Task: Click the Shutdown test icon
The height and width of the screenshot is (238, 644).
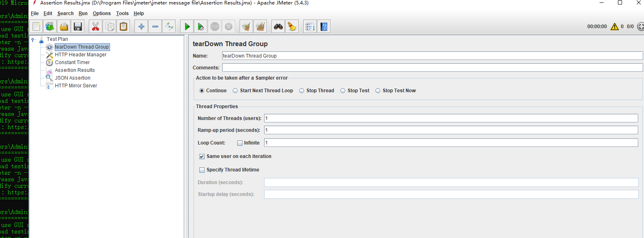Action: point(229,27)
